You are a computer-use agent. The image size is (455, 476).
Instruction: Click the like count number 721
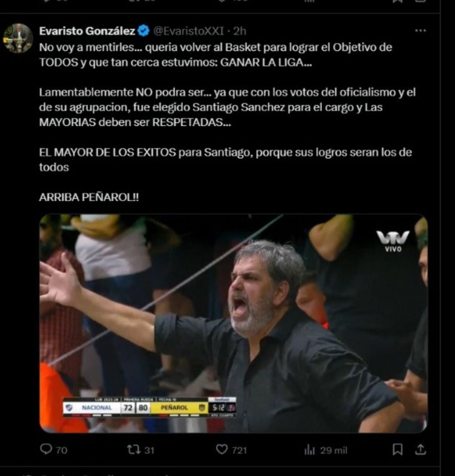pos(239,450)
